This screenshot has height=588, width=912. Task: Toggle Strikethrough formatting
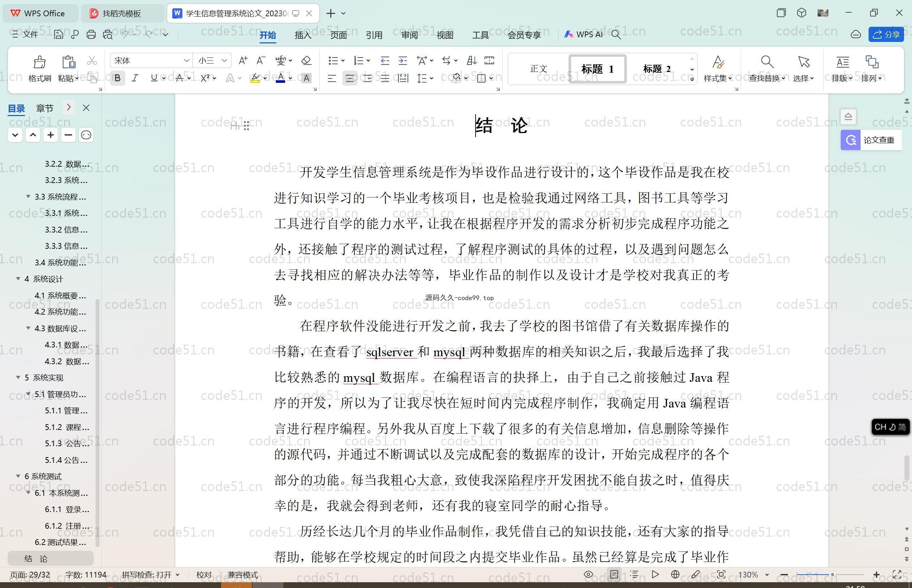[179, 78]
